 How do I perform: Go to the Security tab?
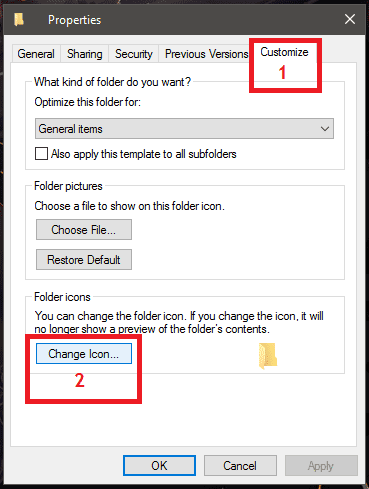(x=134, y=54)
